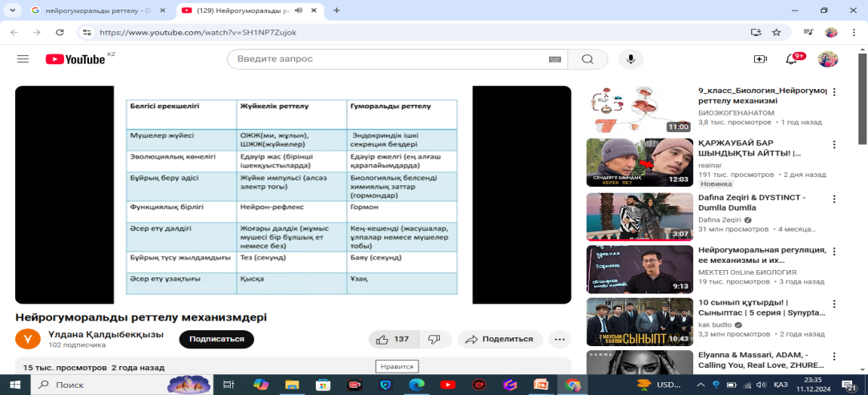Open the Windows notification center
868x395 pixels.
(x=850, y=385)
